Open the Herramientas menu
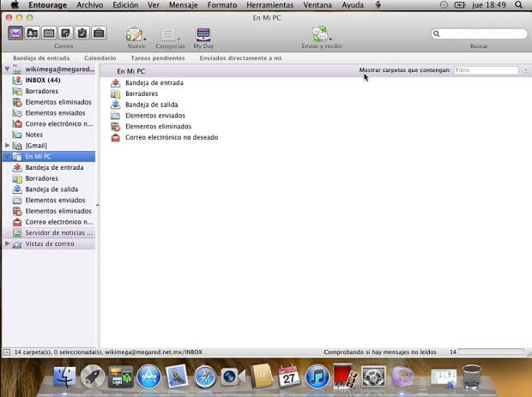532x397 pixels. click(x=269, y=5)
